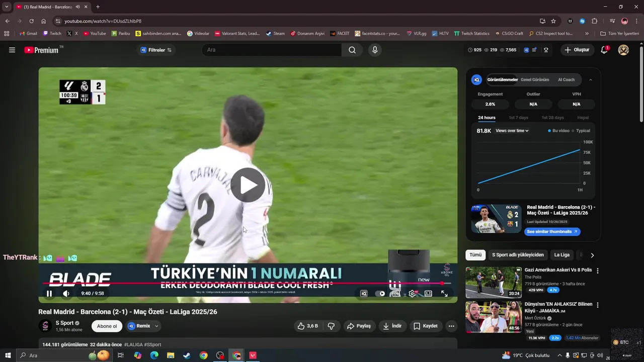Select La Liga chip
The image size is (644, 362).
(x=562, y=255)
